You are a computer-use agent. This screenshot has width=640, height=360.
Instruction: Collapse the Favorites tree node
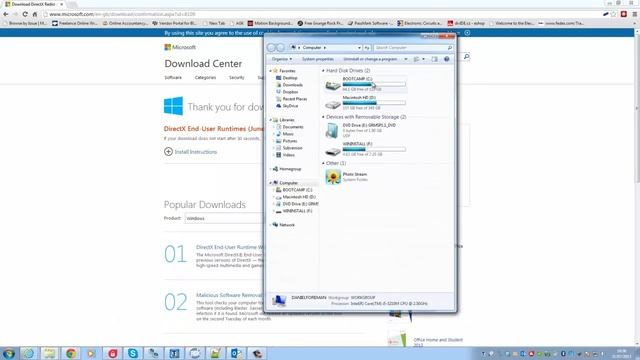pos(270,71)
